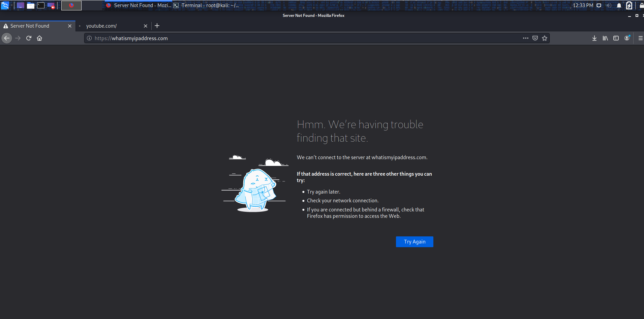Viewport: 644px width, 319px height.
Task: Launch the terminal emulator from the panel
Action: coord(41,5)
